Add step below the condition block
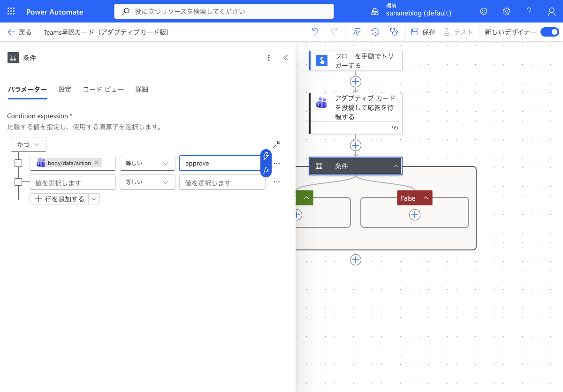Image resolution: width=563 pixels, height=392 pixels. (356, 260)
